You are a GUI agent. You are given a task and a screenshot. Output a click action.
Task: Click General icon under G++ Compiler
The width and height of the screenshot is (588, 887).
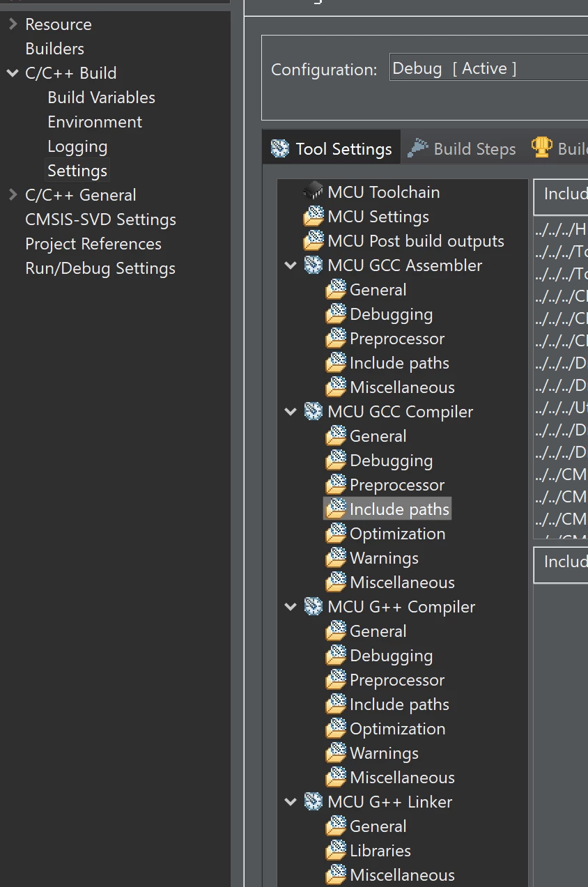(x=336, y=631)
